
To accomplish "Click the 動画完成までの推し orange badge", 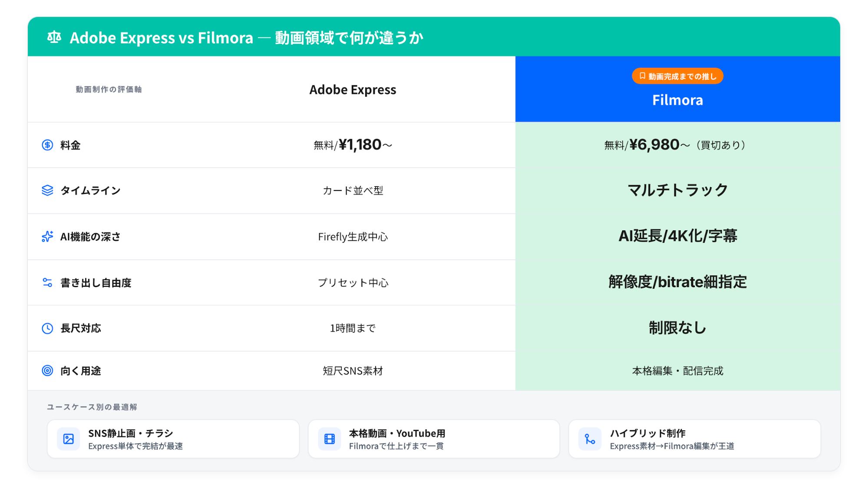I will [677, 76].
